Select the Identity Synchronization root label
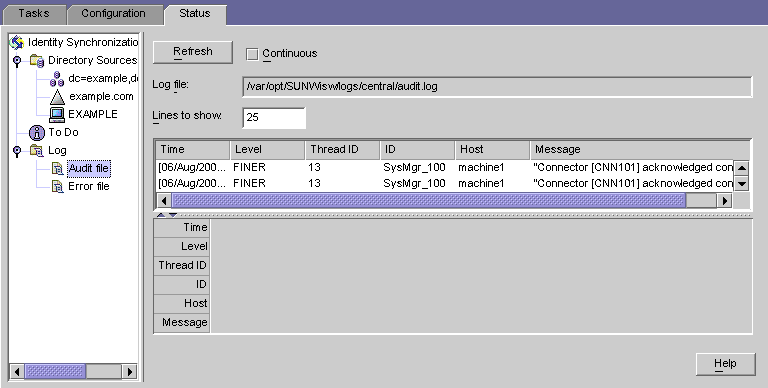The width and height of the screenshot is (768, 388). coord(83,43)
